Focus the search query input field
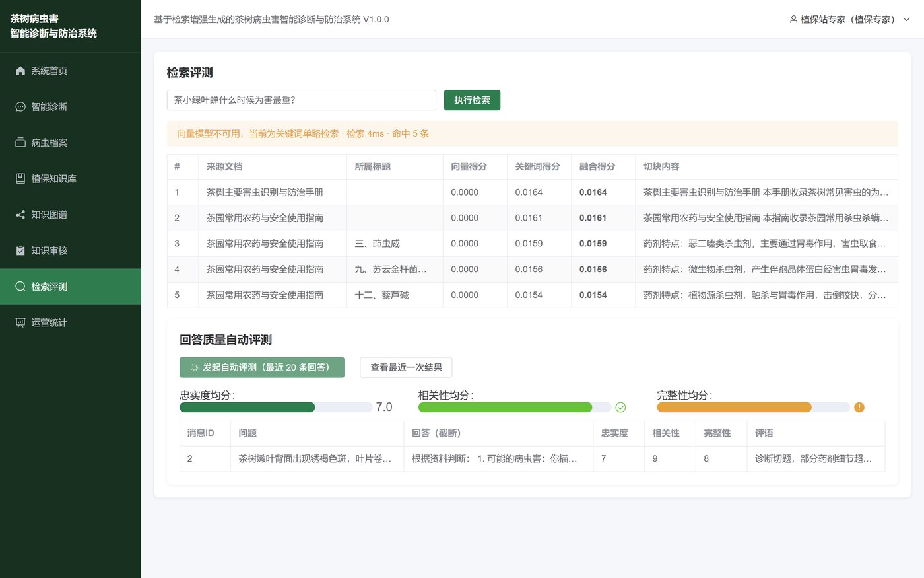This screenshot has height=578, width=924. pos(302,100)
